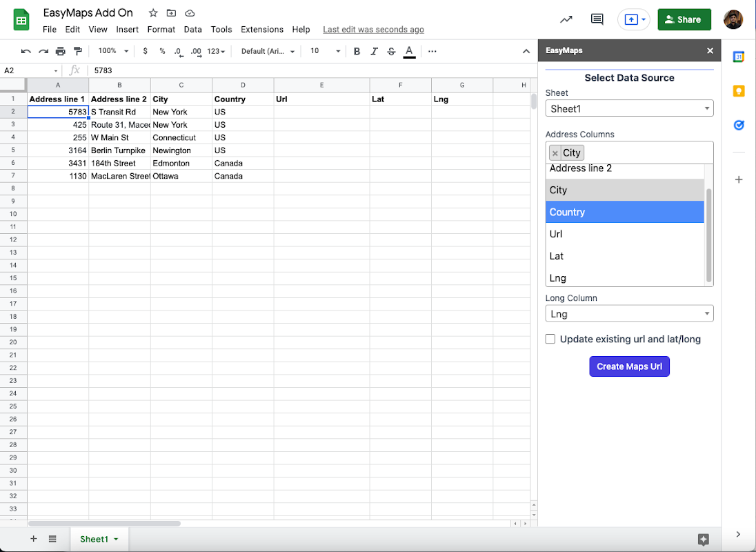Open the all sheets list icon

tap(52, 539)
